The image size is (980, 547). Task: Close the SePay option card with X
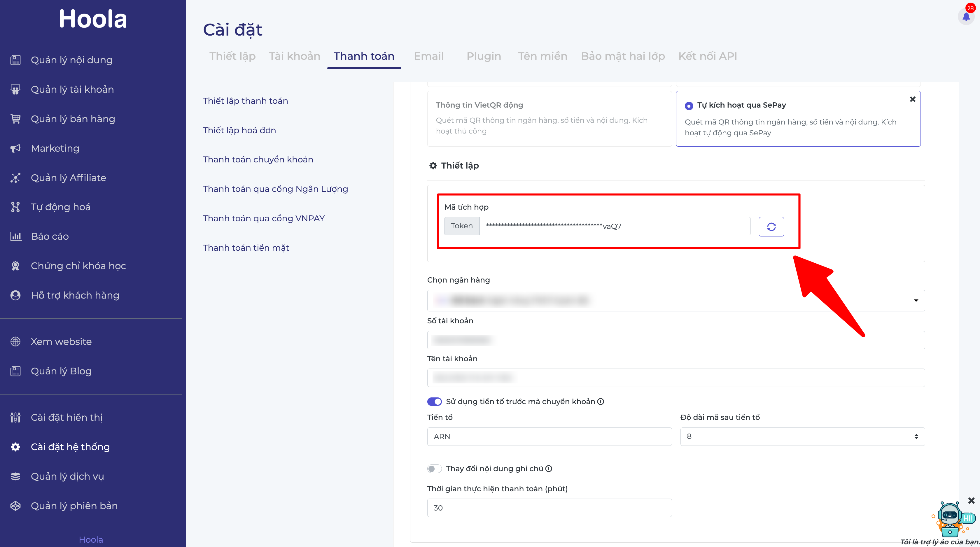[912, 99]
